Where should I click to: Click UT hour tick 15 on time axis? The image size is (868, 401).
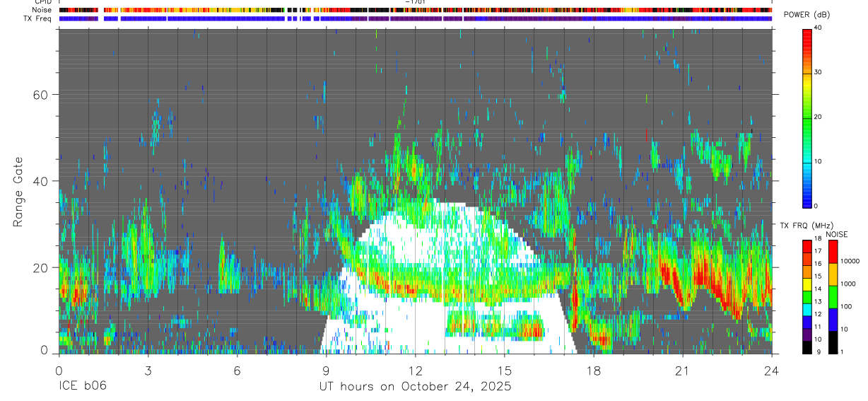pos(505,370)
